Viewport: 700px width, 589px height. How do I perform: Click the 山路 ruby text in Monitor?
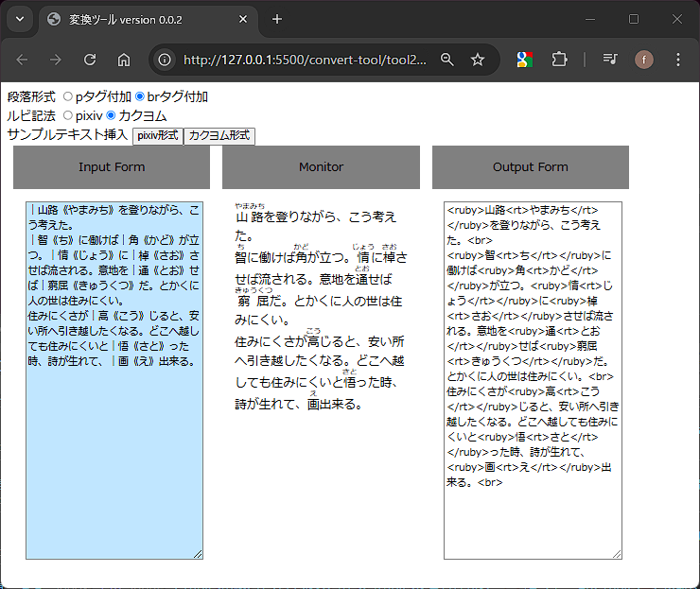(250, 214)
